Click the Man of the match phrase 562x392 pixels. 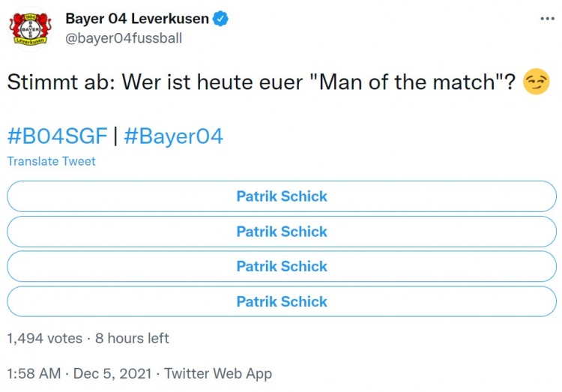click(x=408, y=82)
